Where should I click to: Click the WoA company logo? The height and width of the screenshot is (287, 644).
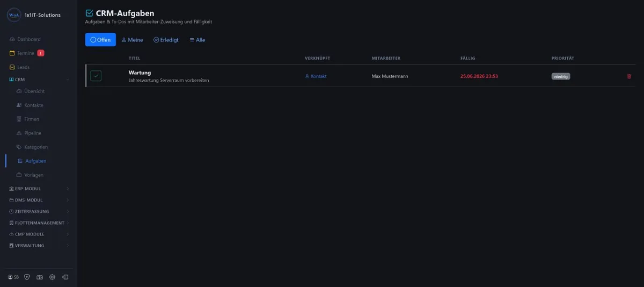coord(13,15)
